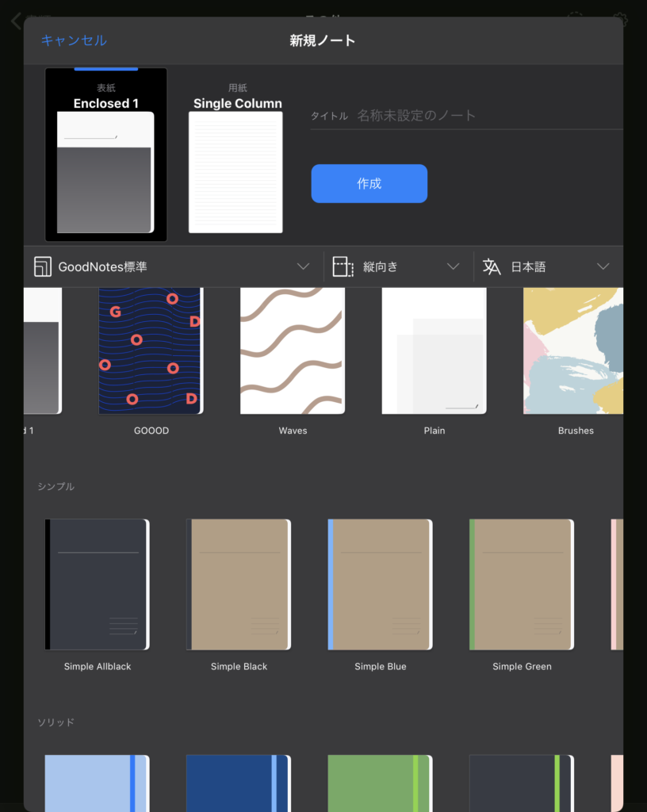Pick the Simple Blue cover
647x812 pixels.
pyautogui.click(x=381, y=584)
